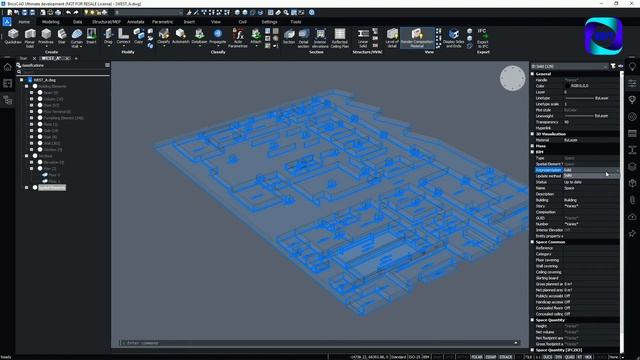Select the Connect tool
This screenshot has height=360, width=640.
123,36
